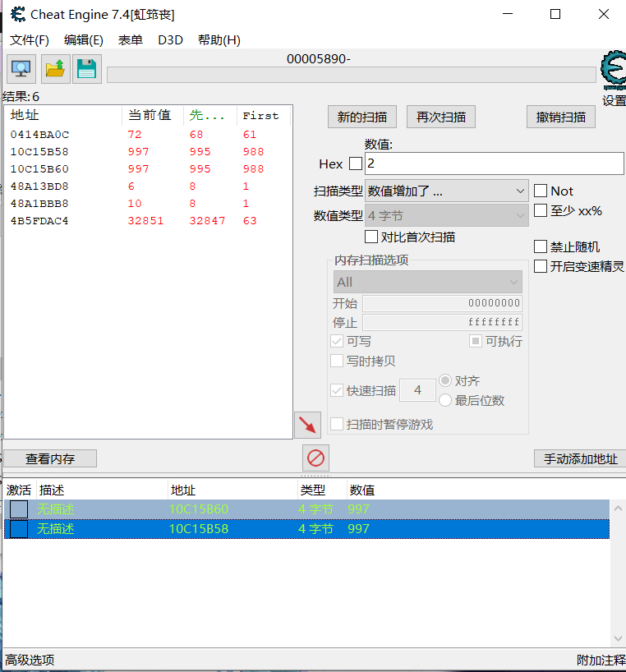Activate the 10C15B60 address entry checkbox

pyautogui.click(x=19, y=509)
